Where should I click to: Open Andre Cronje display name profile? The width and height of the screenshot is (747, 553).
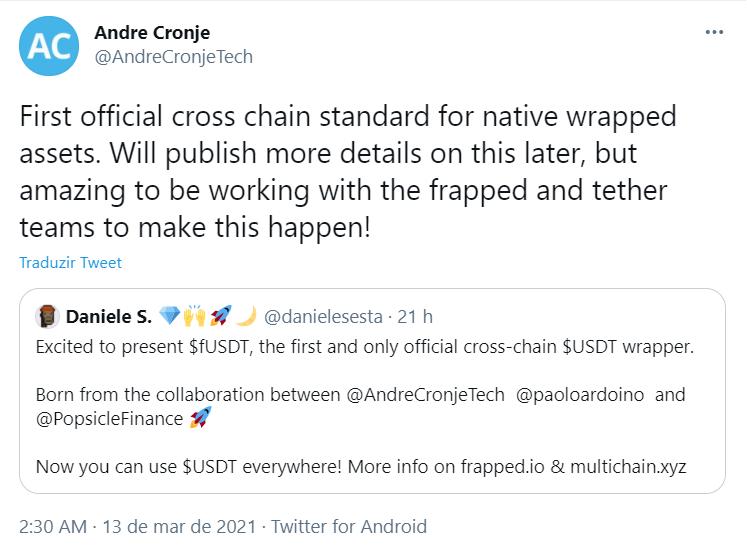tap(150, 33)
